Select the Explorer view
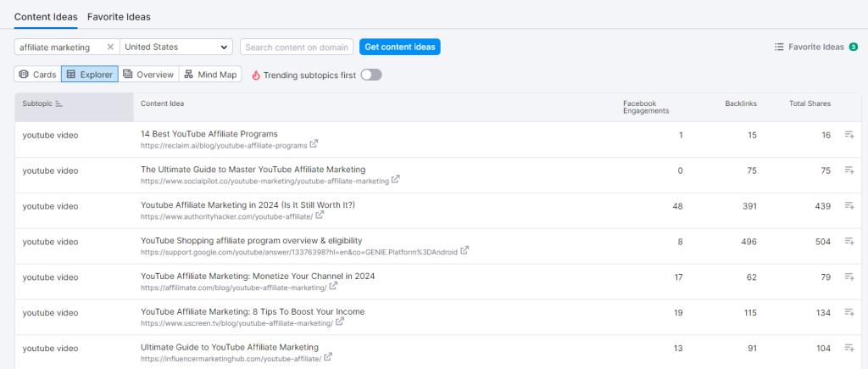The image size is (868, 369). (x=90, y=75)
